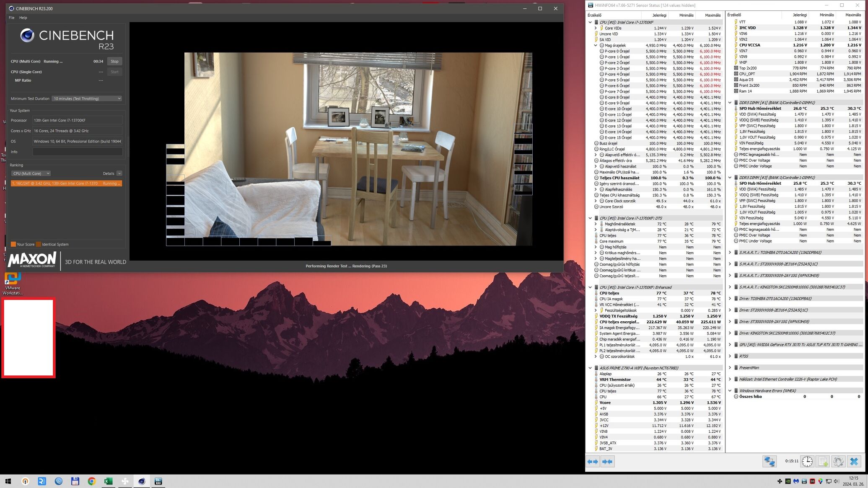Collapse Mag órajelek tree node

coord(596,45)
